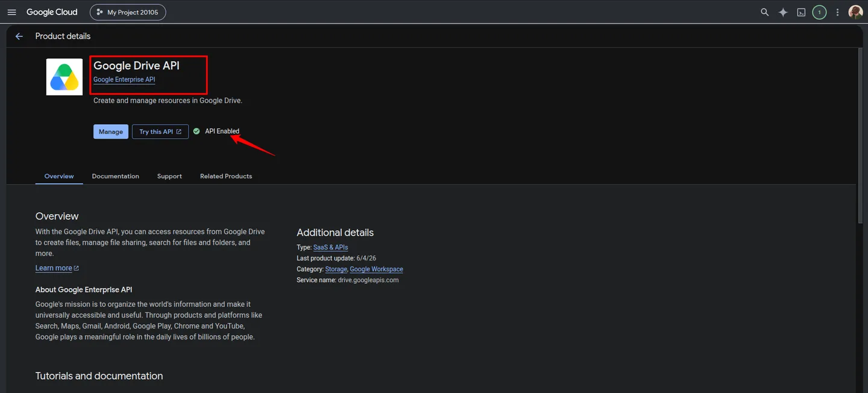This screenshot has height=393, width=868.
Task: Click the search magnifier icon
Action: pos(764,12)
